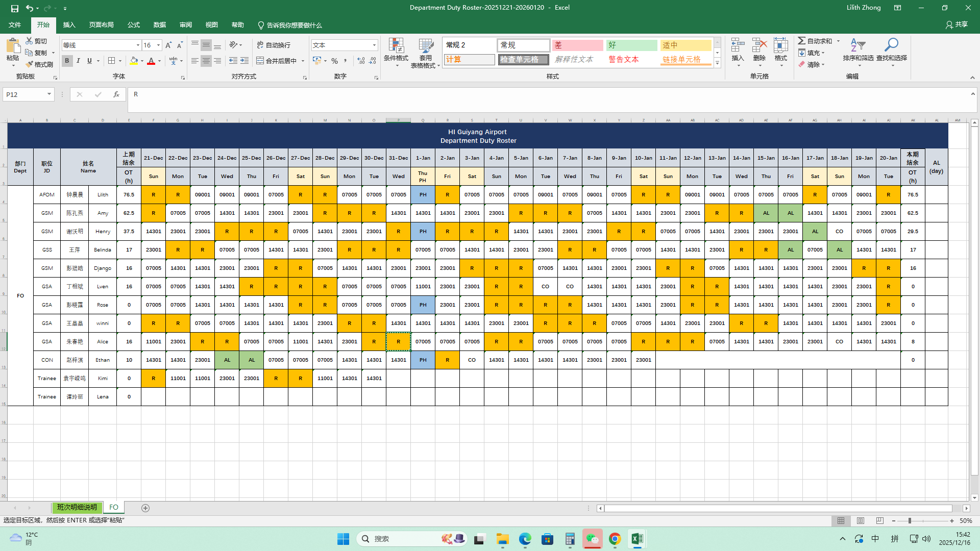980x551 pixels.
Task: Open the Sort and Filter tool
Action: click(857, 46)
